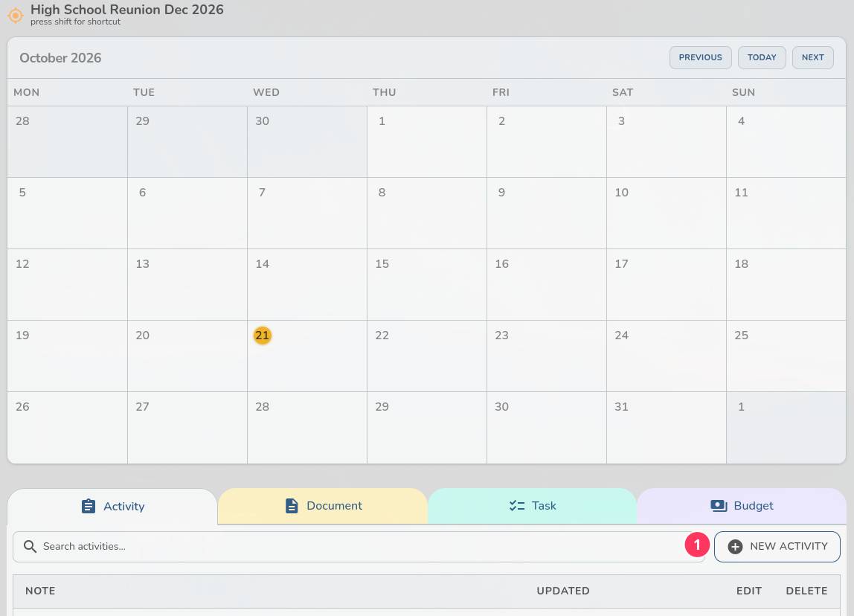Image resolution: width=854 pixels, height=616 pixels.
Task: Click the Task tab checklist icon
Action: (517, 505)
